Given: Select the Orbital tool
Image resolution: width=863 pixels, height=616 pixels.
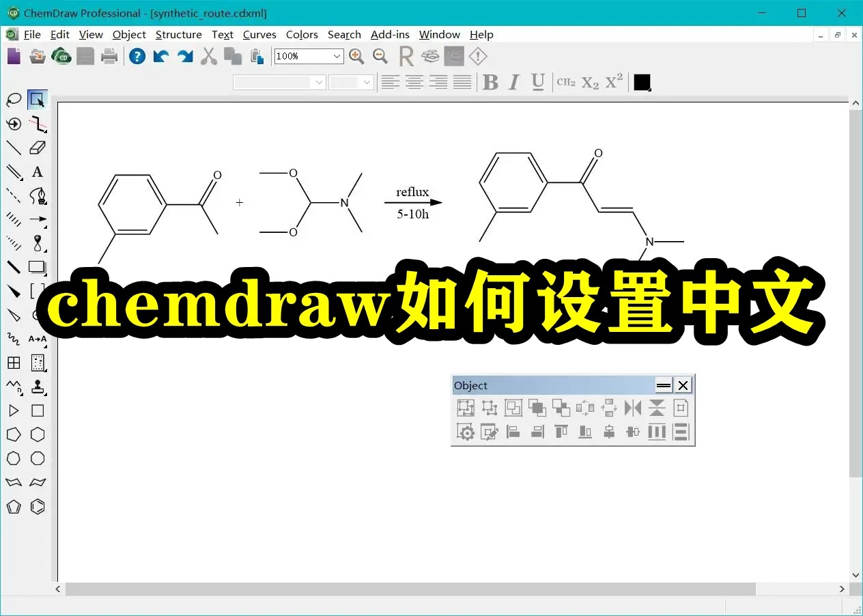Looking at the screenshot, I should (x=38, y=243).
